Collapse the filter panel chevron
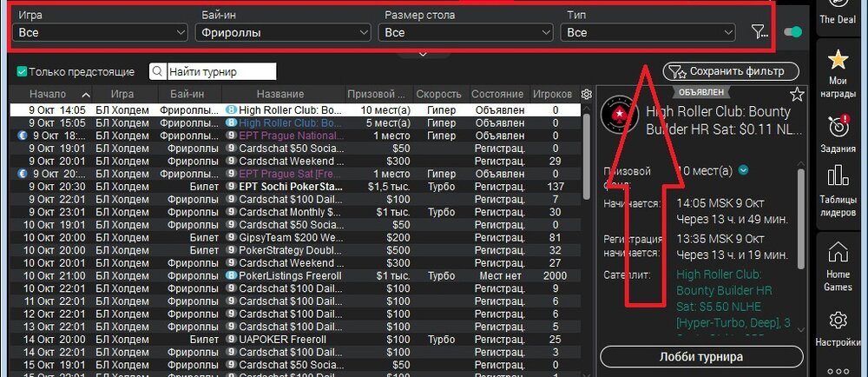 pyautogui.click(x=423, y=54)
